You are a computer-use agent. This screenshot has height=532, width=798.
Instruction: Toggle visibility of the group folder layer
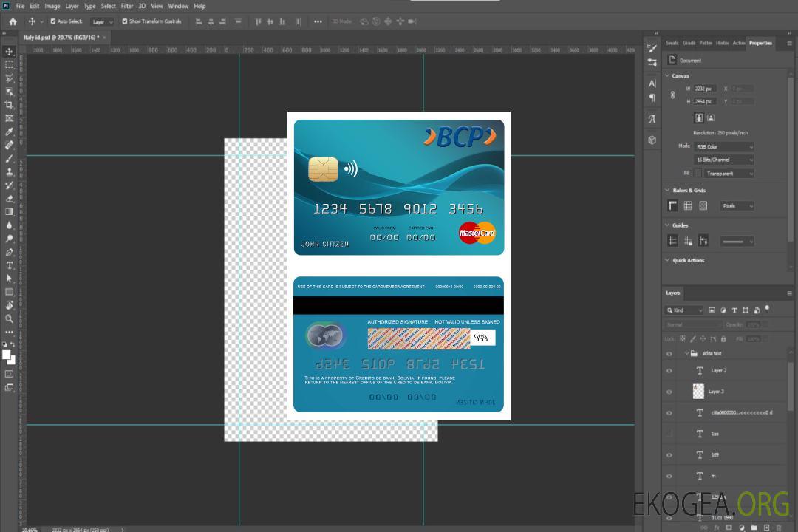click(669, 354)
